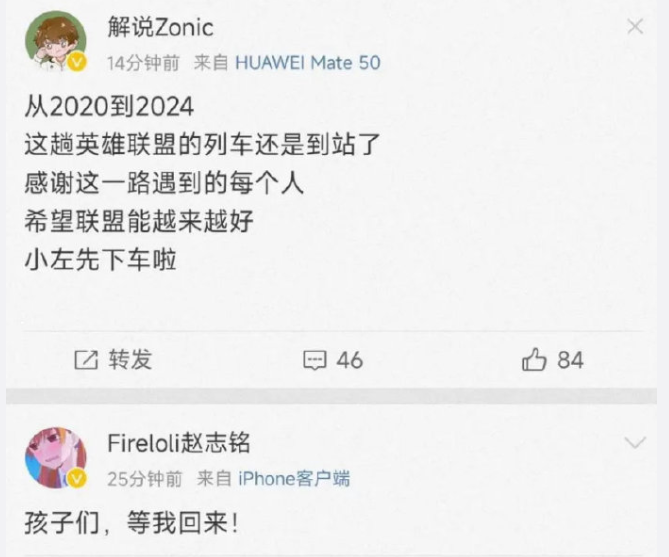Image resolution: width=669 pixels, height=557 pixels.
Task: Expand the Fireloli post options chevron
Action: pos(635,443)
